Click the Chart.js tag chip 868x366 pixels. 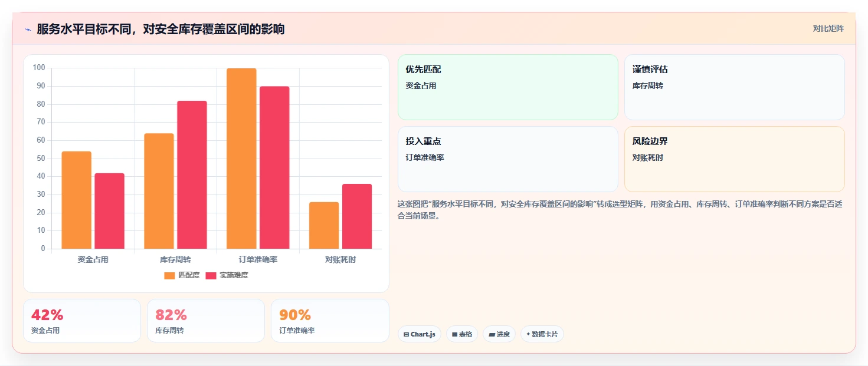coord(420,334)
